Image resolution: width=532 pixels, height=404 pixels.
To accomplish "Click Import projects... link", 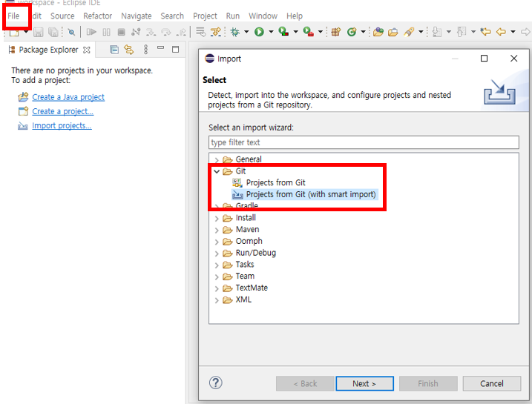I will click(x=62, y=126).
